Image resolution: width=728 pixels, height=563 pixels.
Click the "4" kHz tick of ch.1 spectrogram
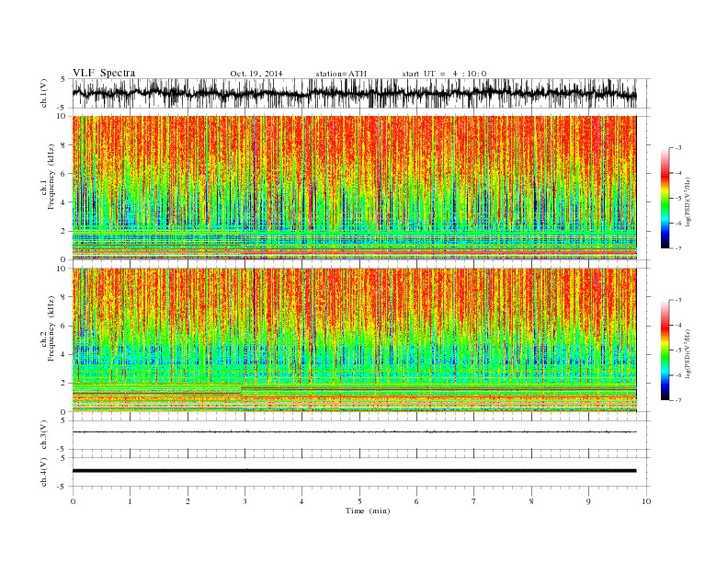pos(63,202)
